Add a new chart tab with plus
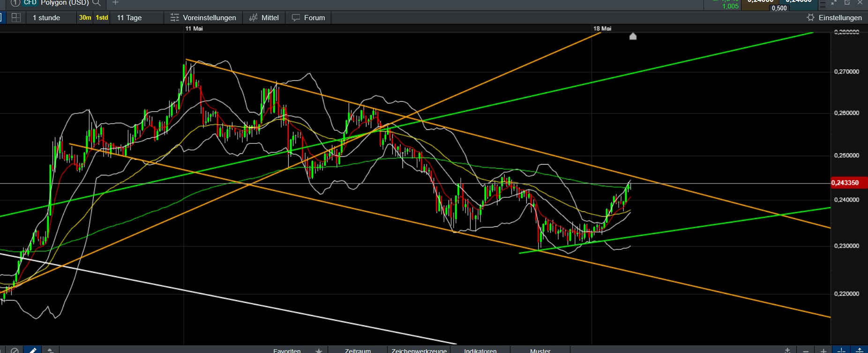Screen dimensions: 868x353 click(116, 3)
